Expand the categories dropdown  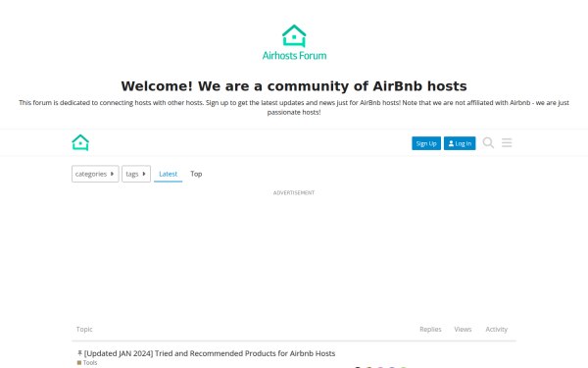[x=95, y=174]
